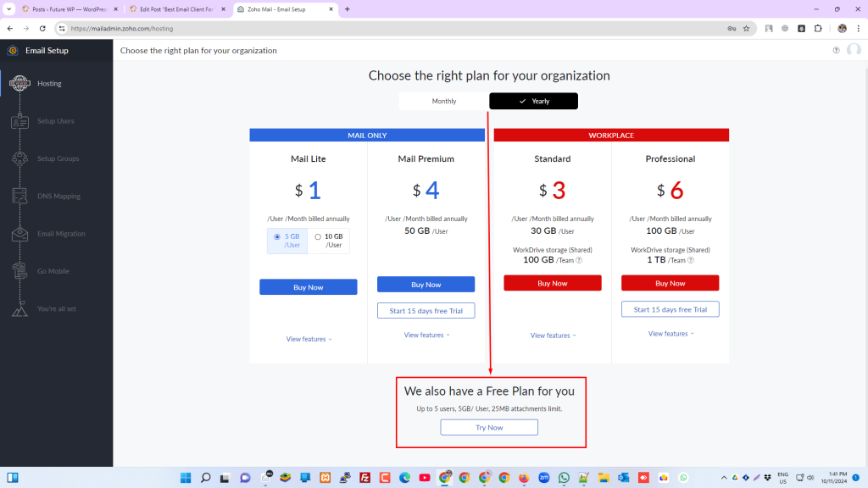Screen dimensions: 868x488
Task: Open Setup Groups step icon
Action: (x=19, y=158)
